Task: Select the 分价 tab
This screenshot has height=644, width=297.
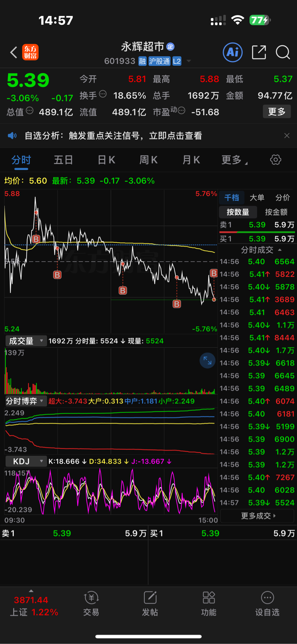Action: click(282, 198)
